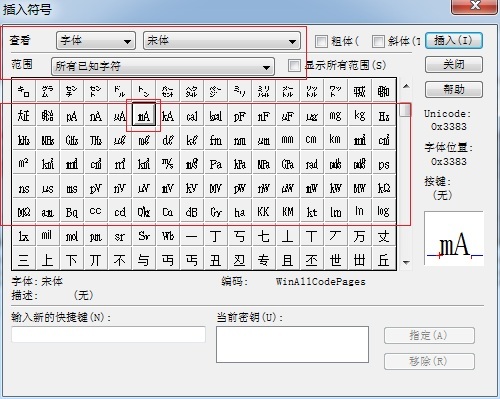Image resolution: width=500 pixels, height=399 pixels.
Task: Select the Bq symbol cell
Action: pyautogui.click(x=72, y=212)
